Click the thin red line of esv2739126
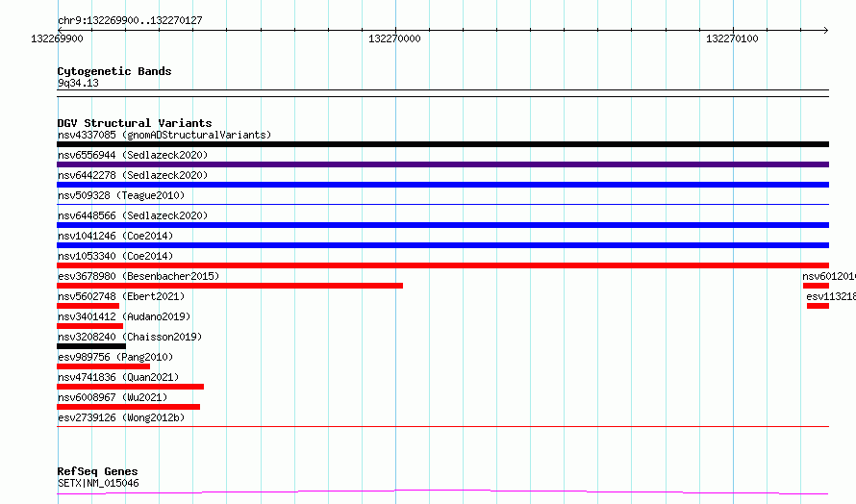This screenshot has height=504, width=856. tap(442, 426)
